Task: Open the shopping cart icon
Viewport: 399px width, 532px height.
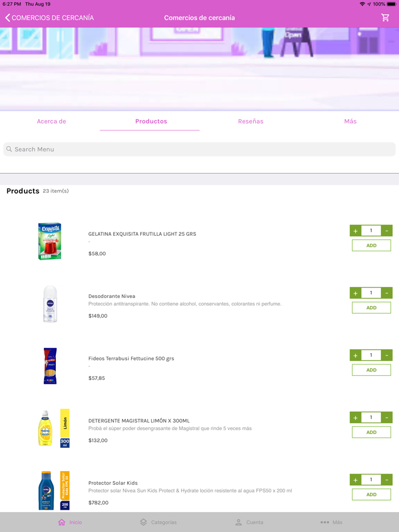Action: pyautogui.click(x=385, y=18)
